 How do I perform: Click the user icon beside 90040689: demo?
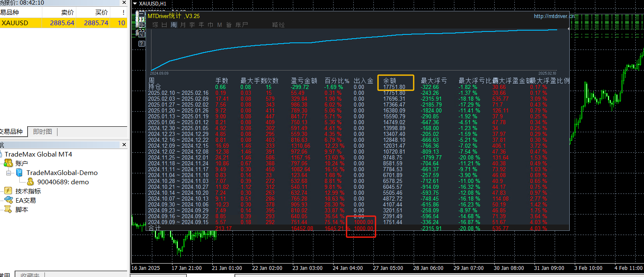pos(31,182)
